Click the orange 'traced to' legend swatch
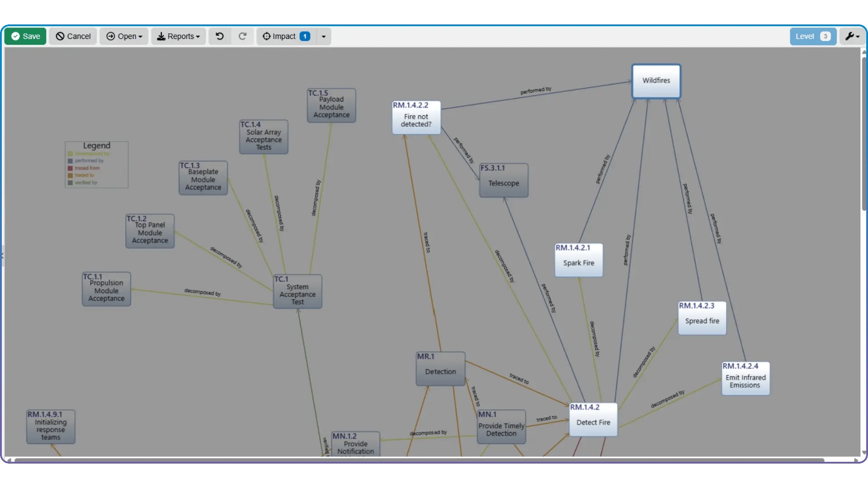 click(x=70, y=175)
